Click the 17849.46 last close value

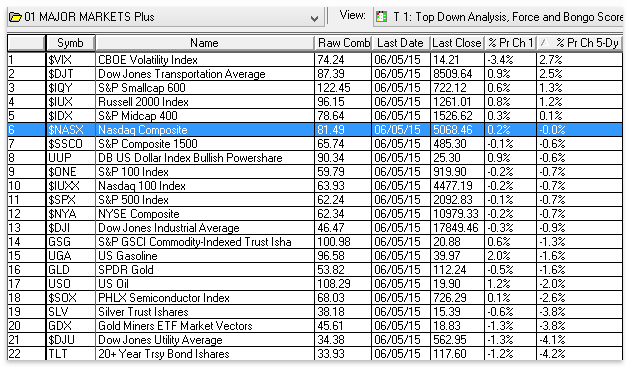point(456,228)
